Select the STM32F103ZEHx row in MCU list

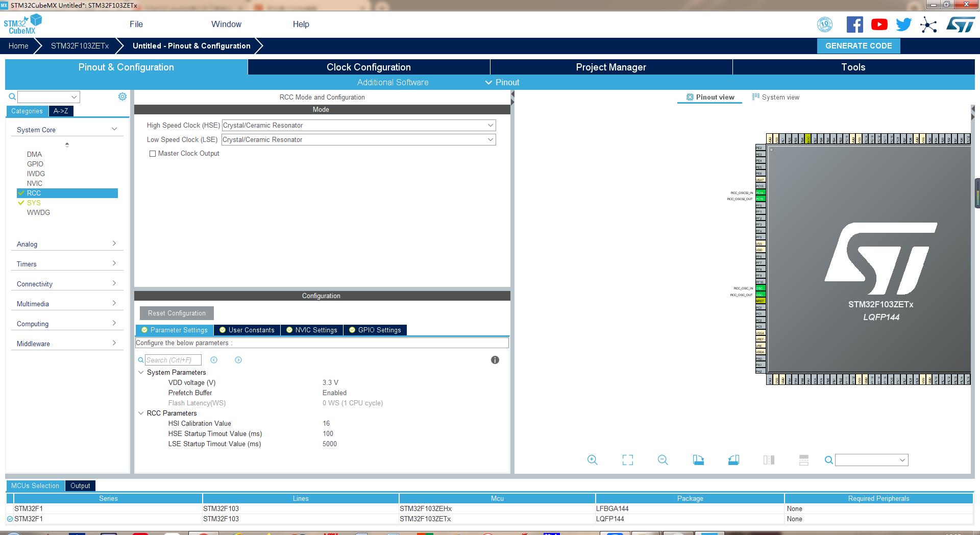[x=489, y=508]
